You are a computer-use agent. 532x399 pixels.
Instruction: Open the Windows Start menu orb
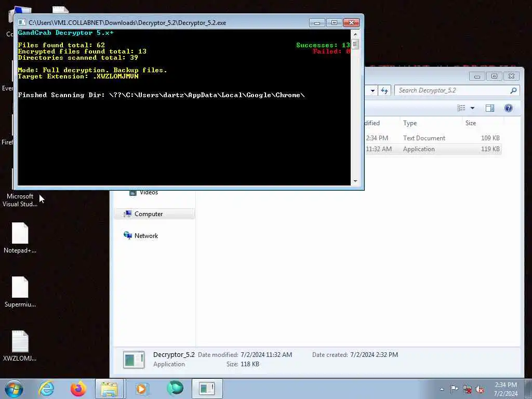point(14,389)
